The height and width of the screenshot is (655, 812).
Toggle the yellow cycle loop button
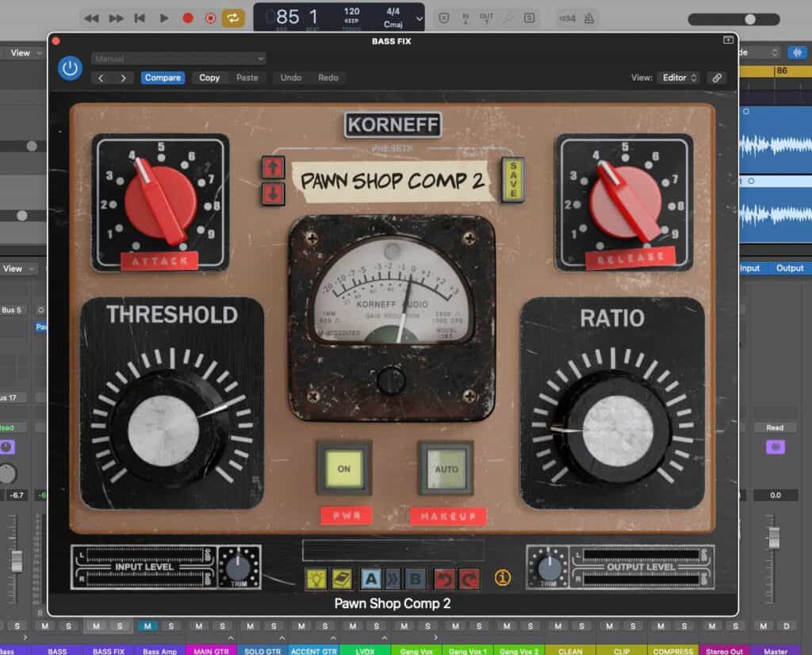tap(233, 18)
